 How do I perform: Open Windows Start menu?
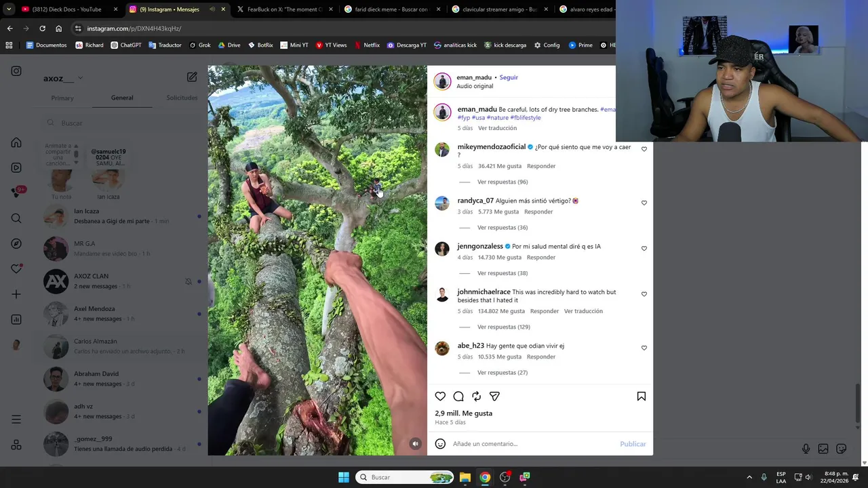(344, 477)
